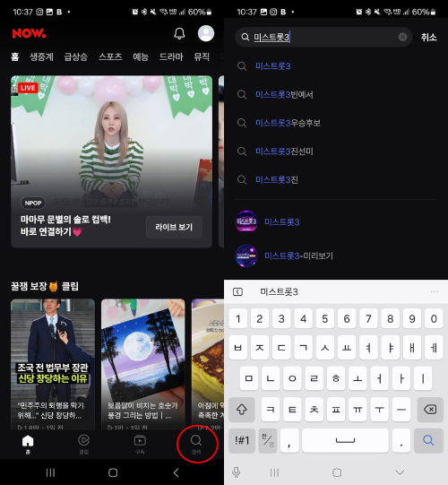The image size is (448, 485).
Task: Tap the keyboard backspace key
Action: click(430, 410)
